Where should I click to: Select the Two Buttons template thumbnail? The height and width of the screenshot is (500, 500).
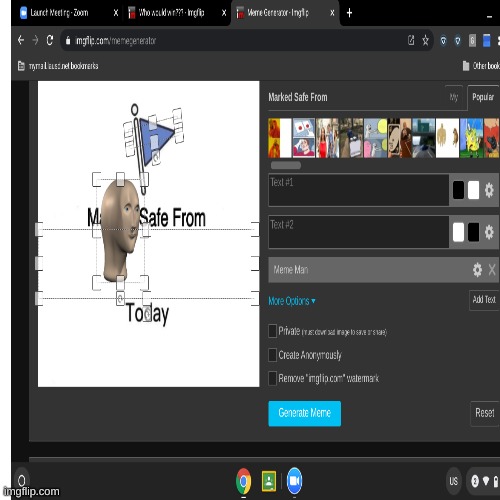(304, 138)
